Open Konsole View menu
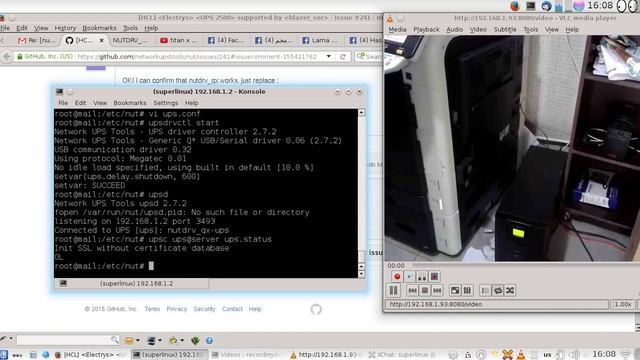Image resolution: width=640 pixels, height=360 pixels. pos(100,103)
